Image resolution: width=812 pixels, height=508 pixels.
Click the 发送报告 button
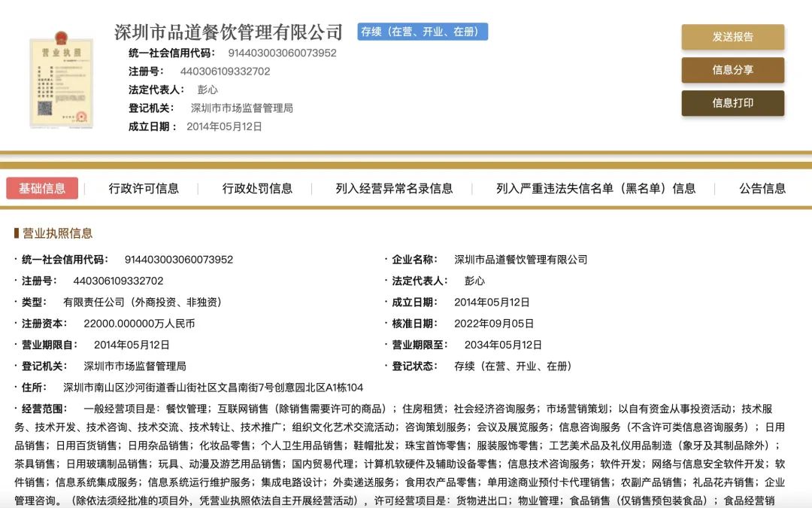tap(733, 37)
